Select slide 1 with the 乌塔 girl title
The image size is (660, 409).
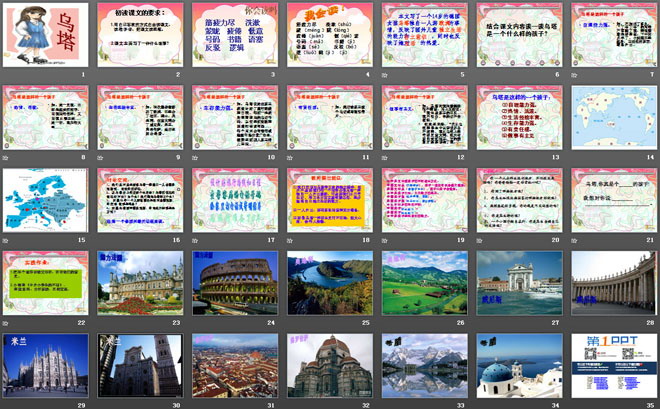point(45,35)
